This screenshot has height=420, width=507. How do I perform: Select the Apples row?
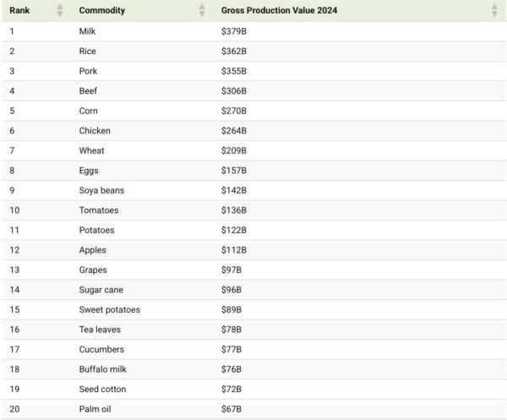pos(254,250)
